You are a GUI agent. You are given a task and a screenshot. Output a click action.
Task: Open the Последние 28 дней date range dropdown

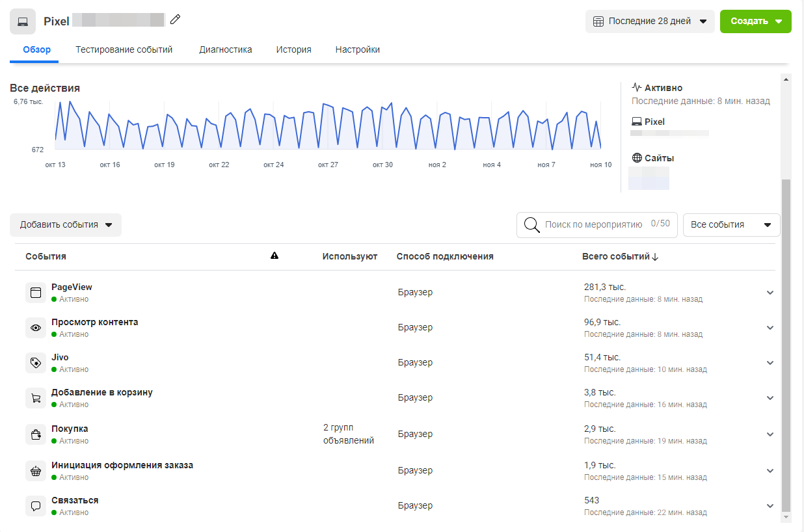tap(650, 21)
